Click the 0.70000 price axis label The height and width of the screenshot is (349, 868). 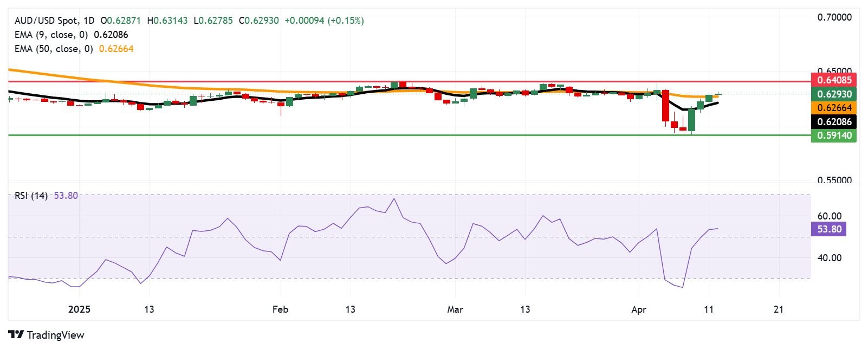coord(834,17)
